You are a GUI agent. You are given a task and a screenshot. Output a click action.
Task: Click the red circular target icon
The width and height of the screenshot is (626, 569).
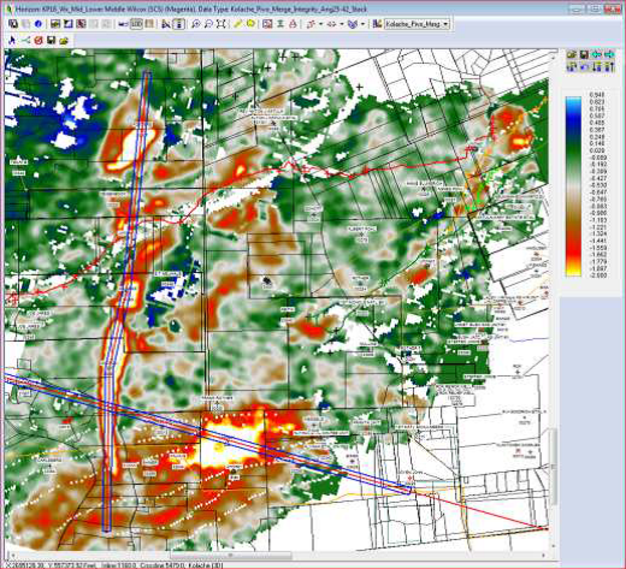pos(38,40)
